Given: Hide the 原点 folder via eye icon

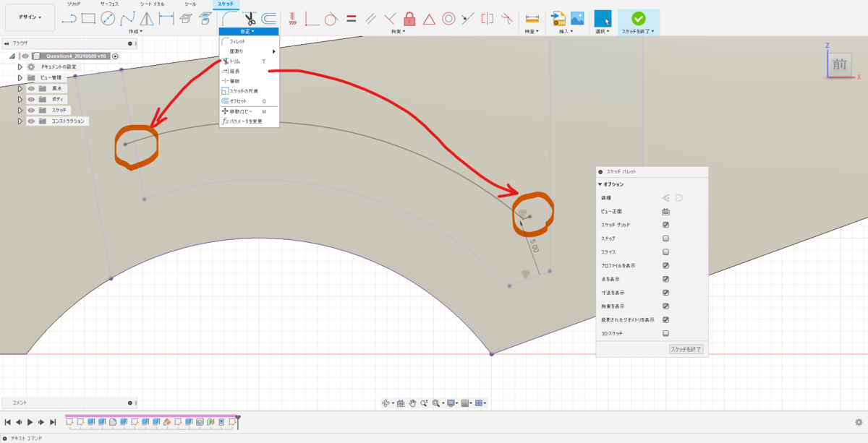Looking at the screenshot, I should tap(31, 88).
